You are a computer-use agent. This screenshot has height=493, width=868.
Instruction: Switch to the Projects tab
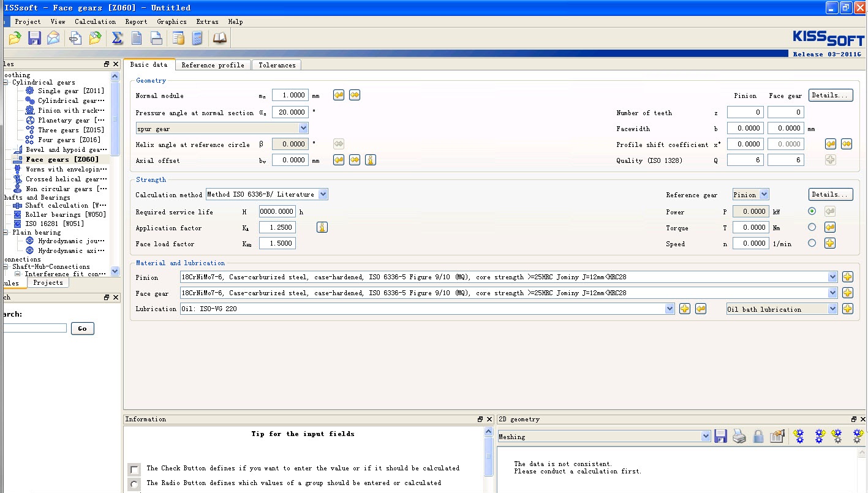point(48,282)
